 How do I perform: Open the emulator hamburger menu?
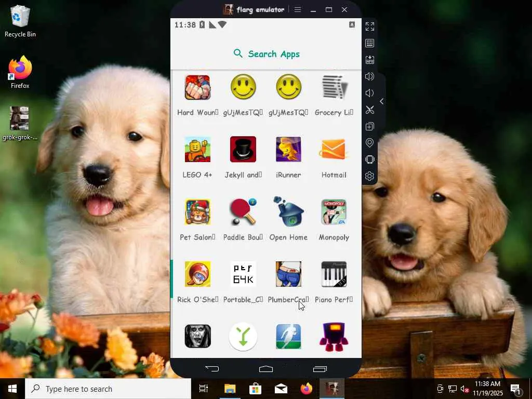point(298,9)
